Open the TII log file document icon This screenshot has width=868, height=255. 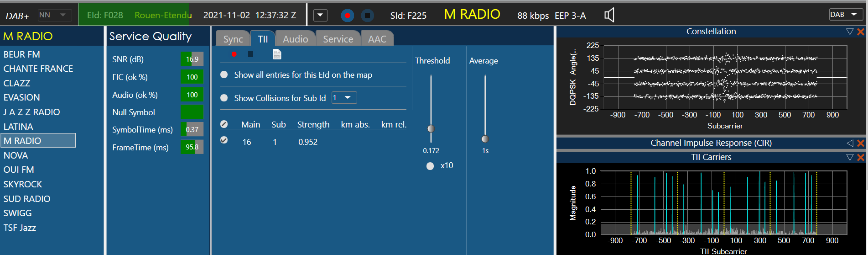(x=277, y=54)
